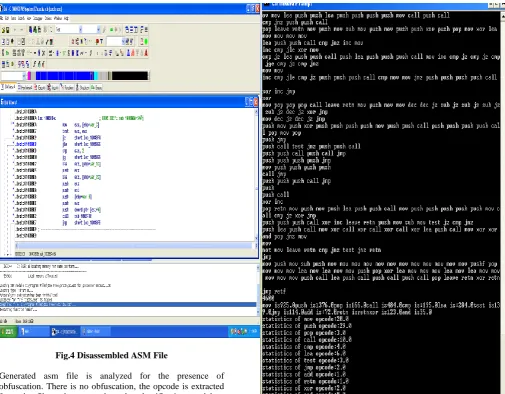505x394 pixels.
Task: Click the console window vertical scrollbar
Action: click(x=503, y=203)
